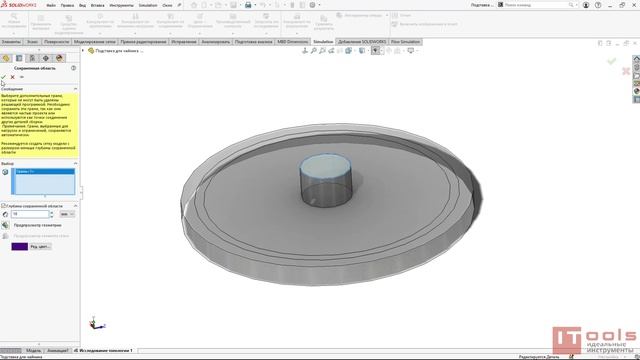The image size is (640, 360).
Task: Click Zoom to Fit in heads-up toolbar
Action: click(x=313, y=51)
